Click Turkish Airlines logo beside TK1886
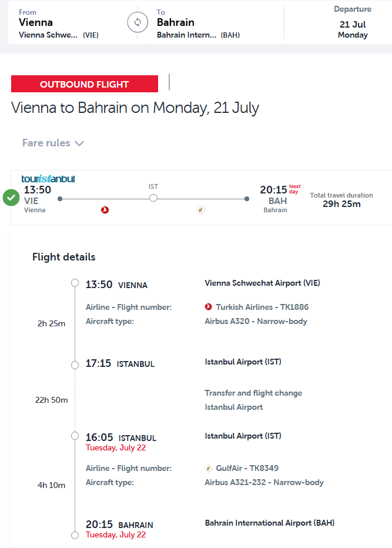Viewport: 392px width, 548px height. point(209,307)
